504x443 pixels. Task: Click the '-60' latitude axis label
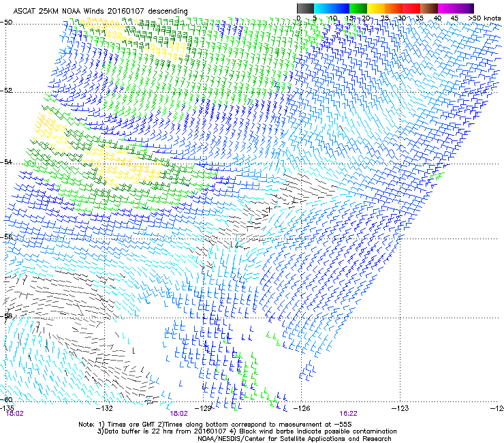point(6,399)
